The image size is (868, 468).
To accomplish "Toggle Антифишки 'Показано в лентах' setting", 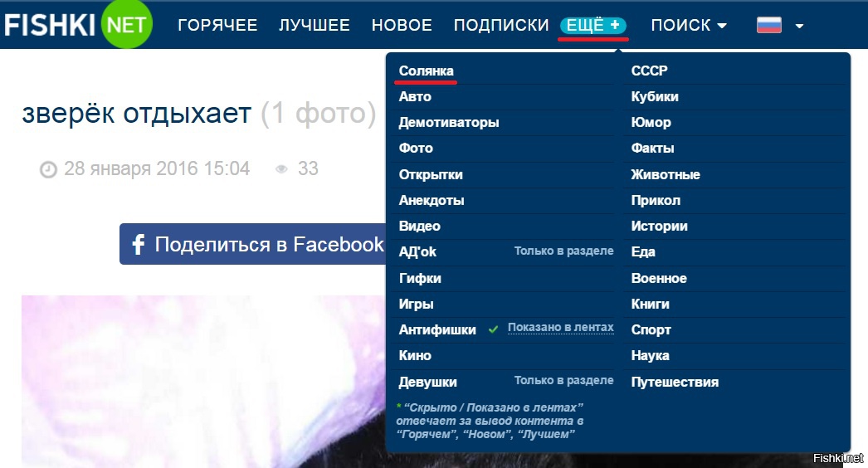I will (x=560, y=328).
